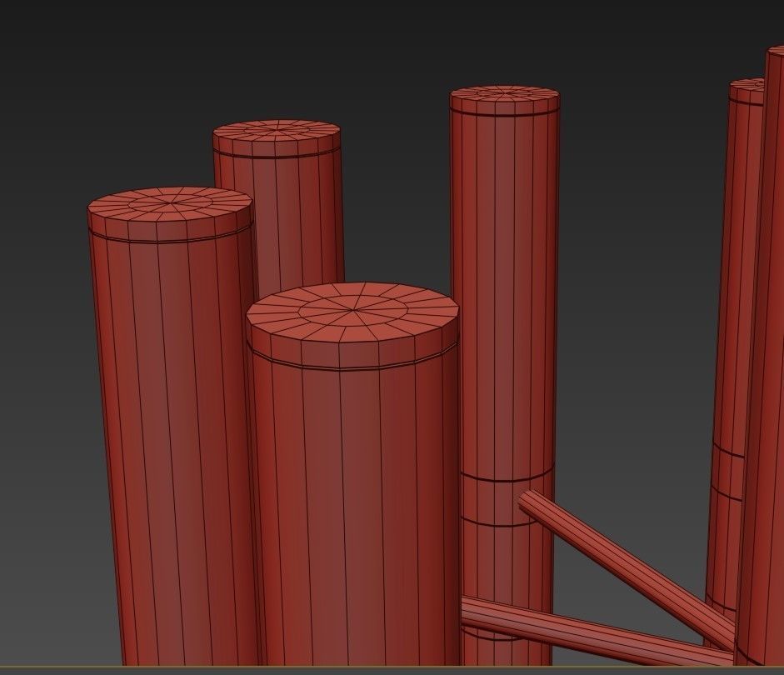Select the top cap of the front cylinder

pos(352,312)
